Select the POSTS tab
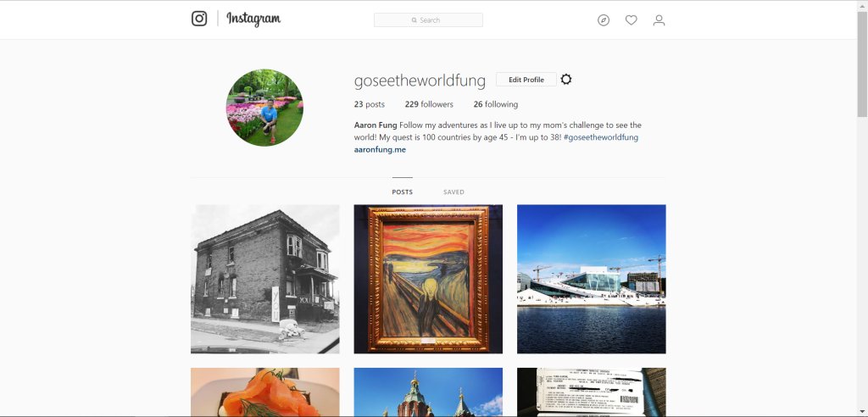Image resolution: width=868 pixels, height=417 pixels. [x=403, y=192]
